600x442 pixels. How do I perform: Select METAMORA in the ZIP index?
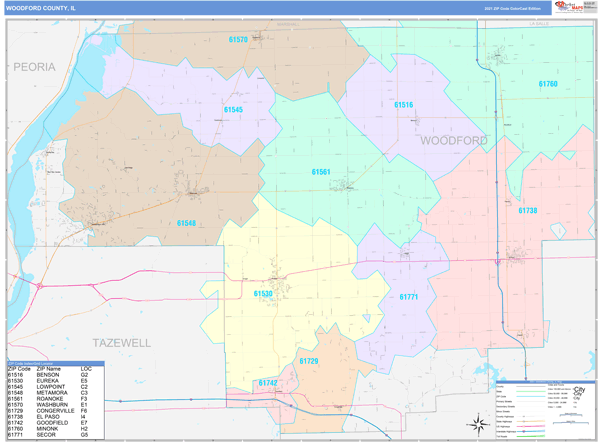pos(52,393)
